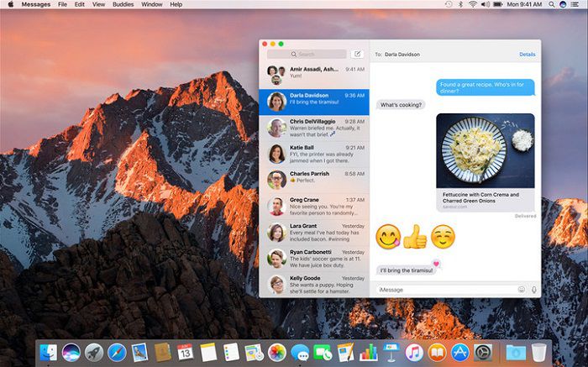Open Ryan Carbonetti conversation

tap(314, 259)
